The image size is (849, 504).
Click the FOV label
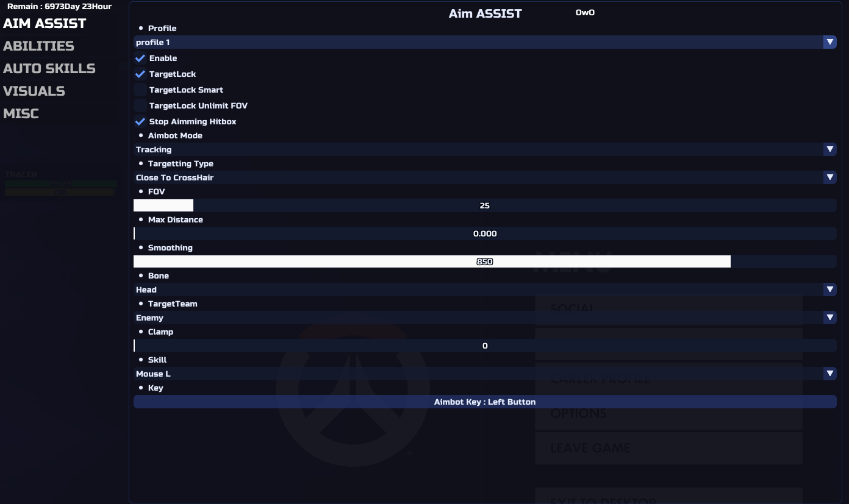click(x=156, y=192)
